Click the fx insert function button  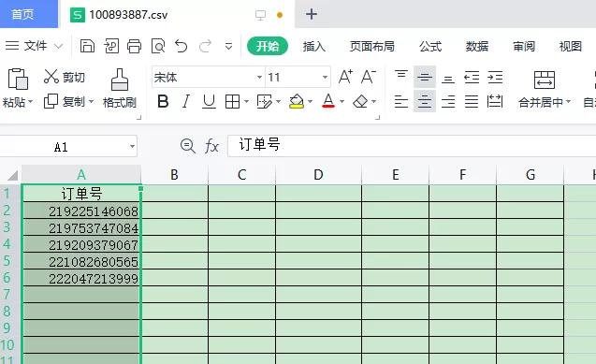(211, 146)
